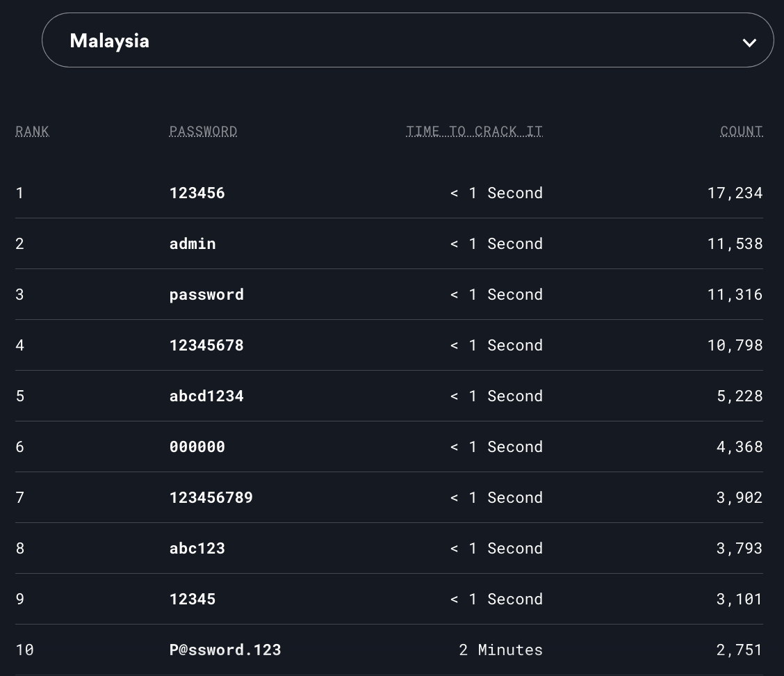Click the 2,751 count value
Screen dimensions: 784x676
pyautogui.click(x=739, y=650)
